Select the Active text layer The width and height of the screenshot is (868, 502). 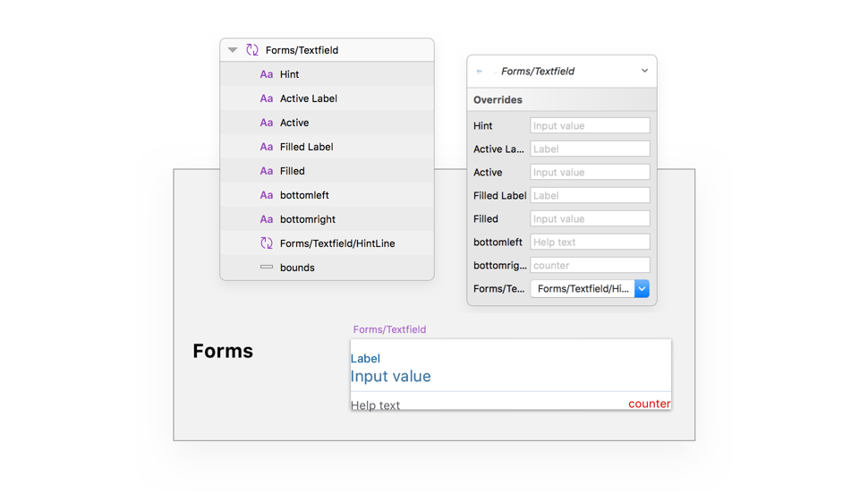(x=327, y=123)
